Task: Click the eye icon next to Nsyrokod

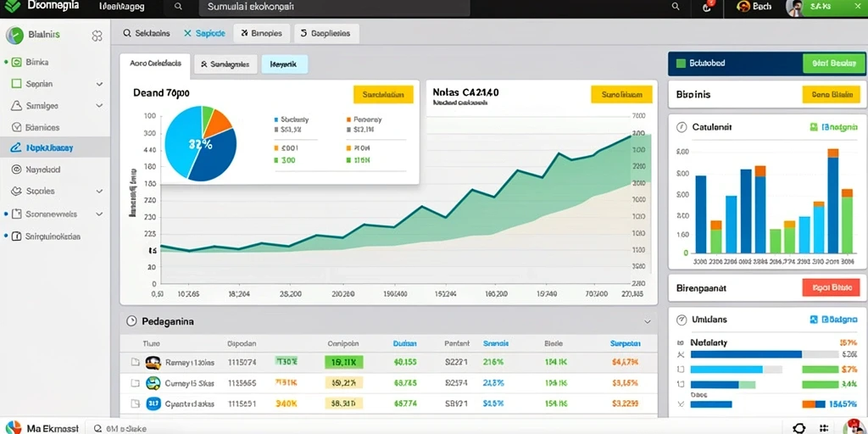Action: click(16, 170)
